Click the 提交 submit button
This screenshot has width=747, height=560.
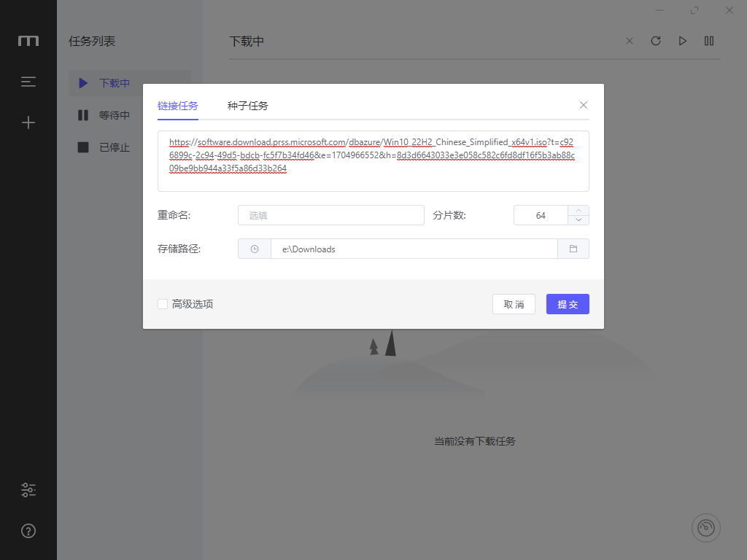click(568, 304)
